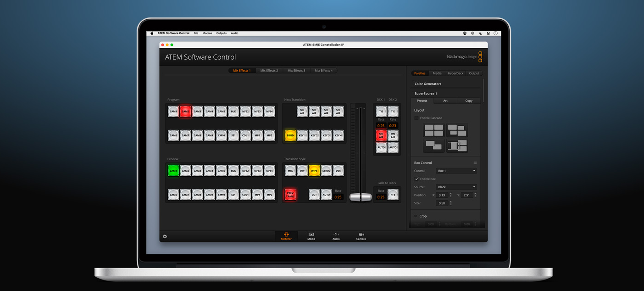Click the transition fader bar handle

point(361,197)
